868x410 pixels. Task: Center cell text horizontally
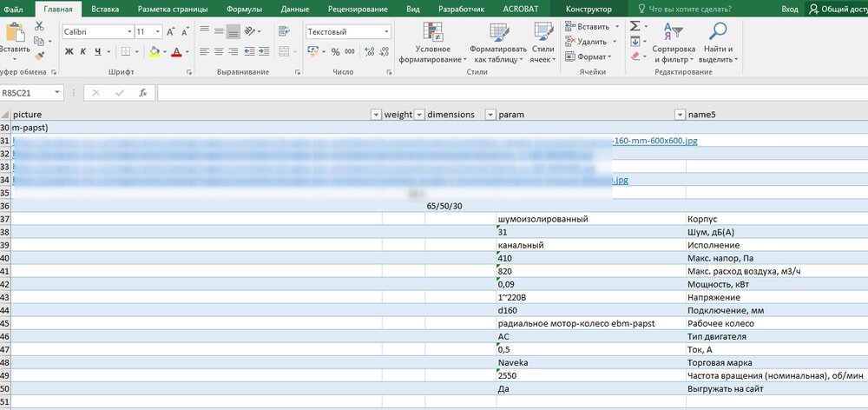219,51
